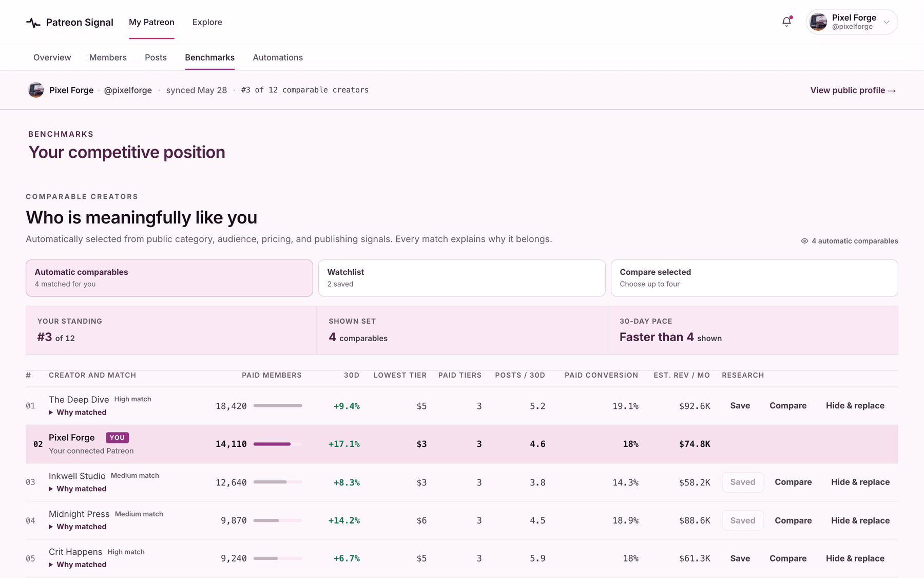Click the Inkwell Studio paid members bar
924x578 pixels.
coord(278,482)
